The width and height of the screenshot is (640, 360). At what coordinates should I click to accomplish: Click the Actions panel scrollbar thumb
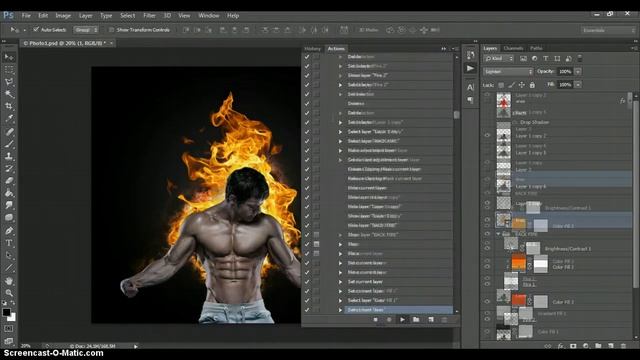(456, 115)
